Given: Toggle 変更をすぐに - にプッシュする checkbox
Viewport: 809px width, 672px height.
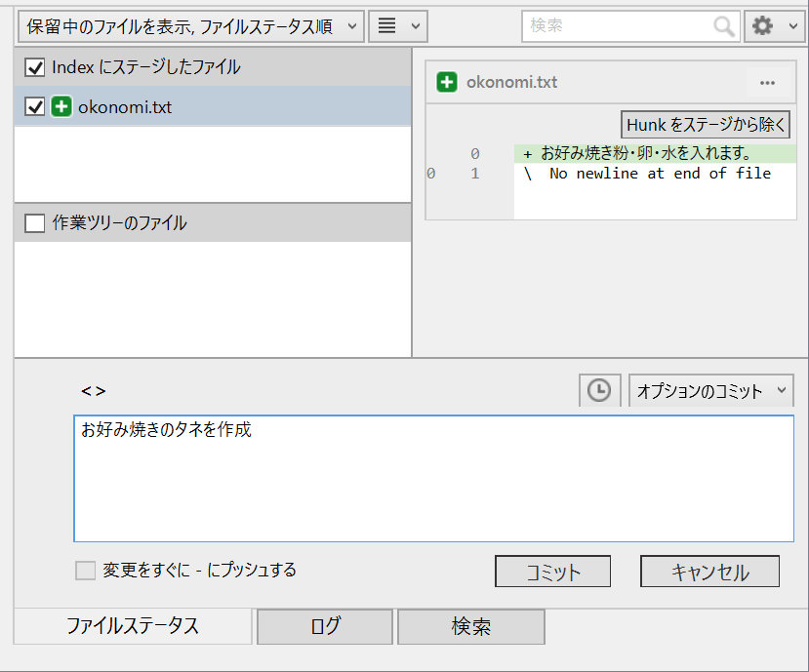Looking at the screenshot, I should [86, 571].
